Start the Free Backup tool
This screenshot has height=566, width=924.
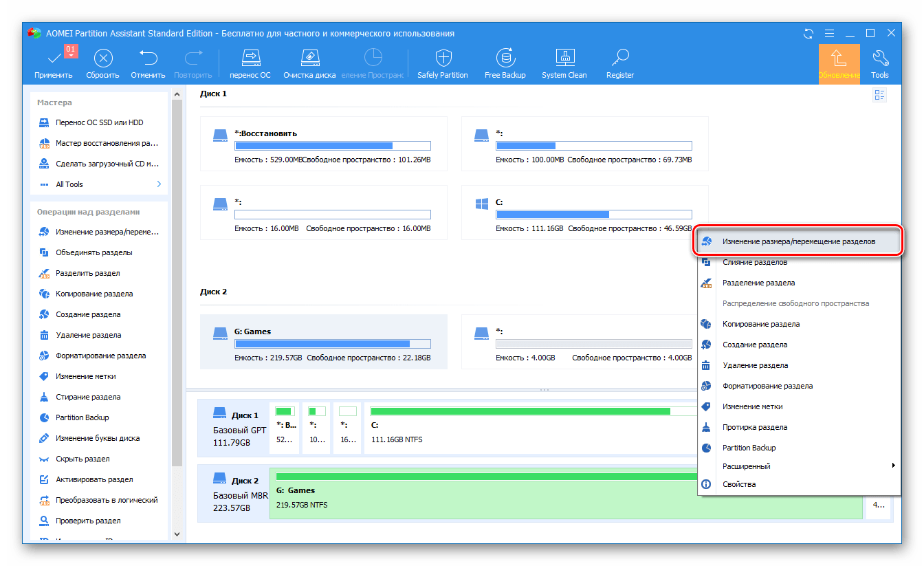pyautogui.click(x=505, y=58)
